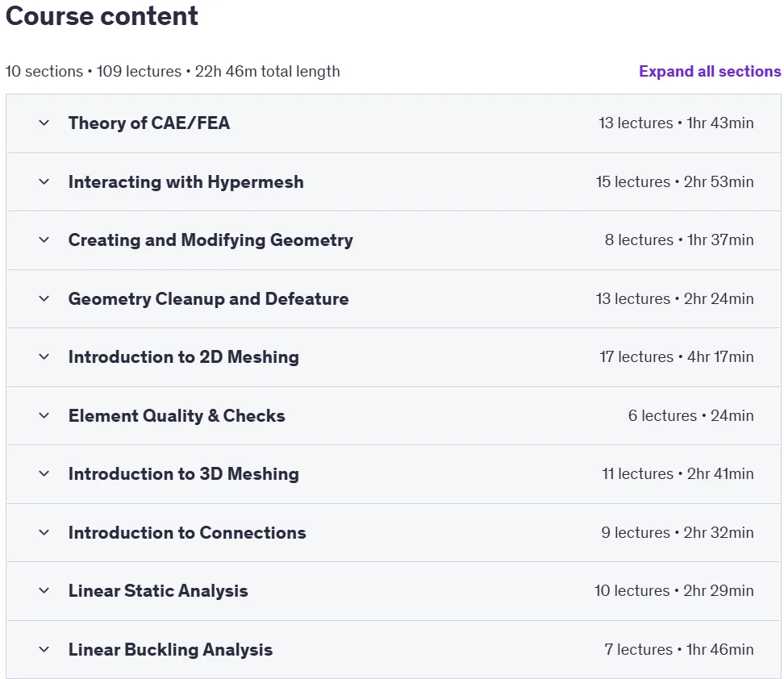Viewport: 784px width, 679px height.
Task: Click chevron beside Element Quality & Checks
Action: [x=44, y=416]
